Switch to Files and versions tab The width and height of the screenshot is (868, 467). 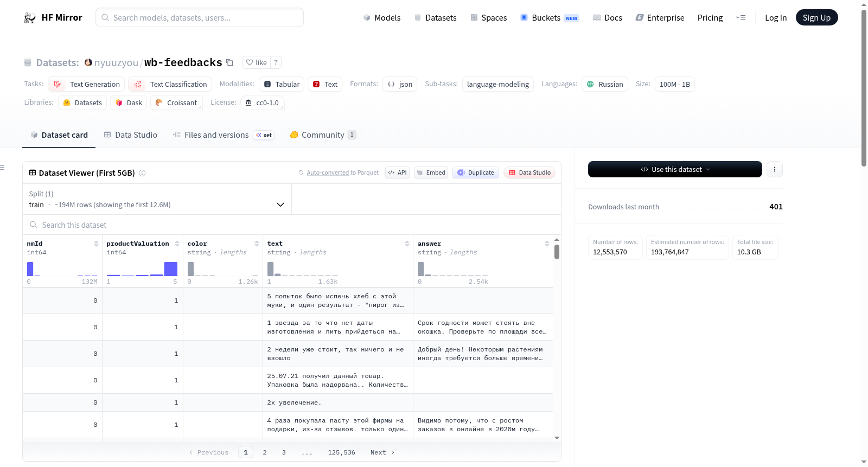[224, 135]
